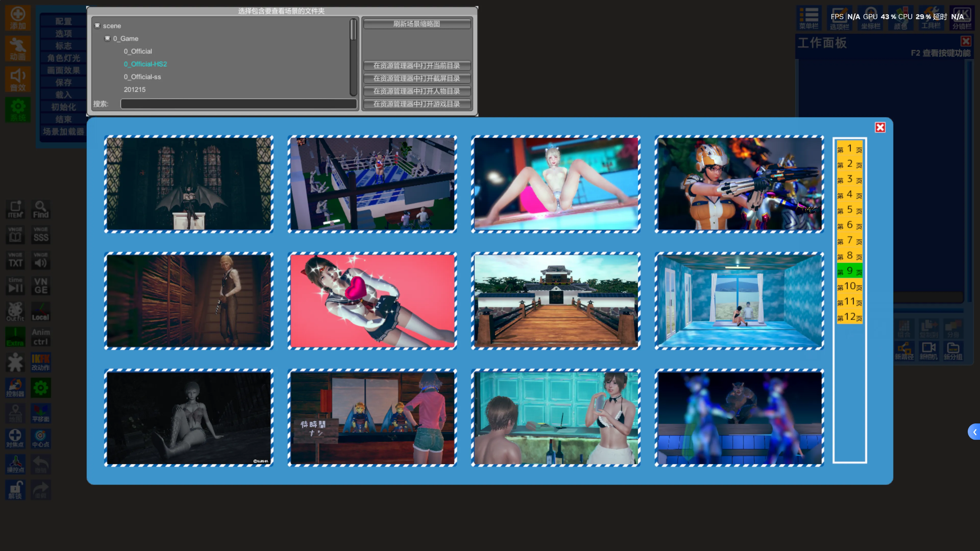Select the 0_Official-ss folder
The image size is (980, 551).
[142, 77]
